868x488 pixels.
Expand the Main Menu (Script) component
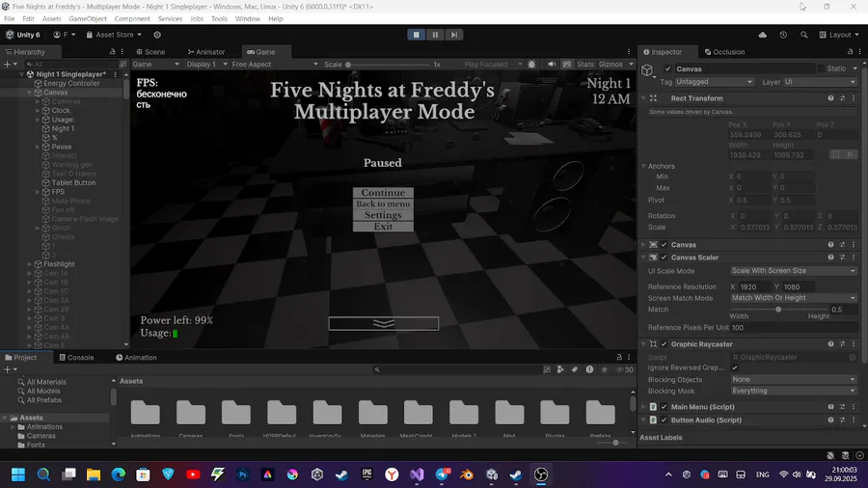644,407
